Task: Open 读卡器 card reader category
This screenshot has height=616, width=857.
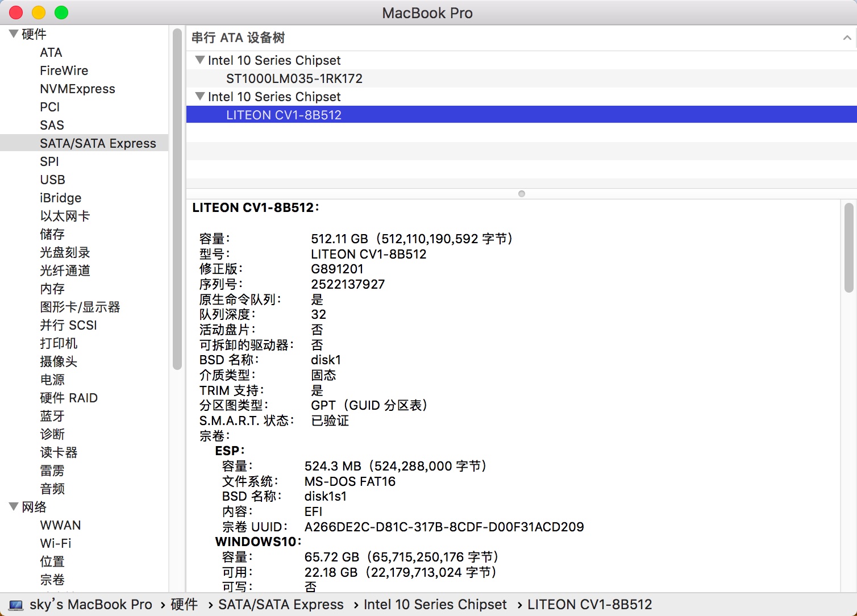Action: point(59,452)
